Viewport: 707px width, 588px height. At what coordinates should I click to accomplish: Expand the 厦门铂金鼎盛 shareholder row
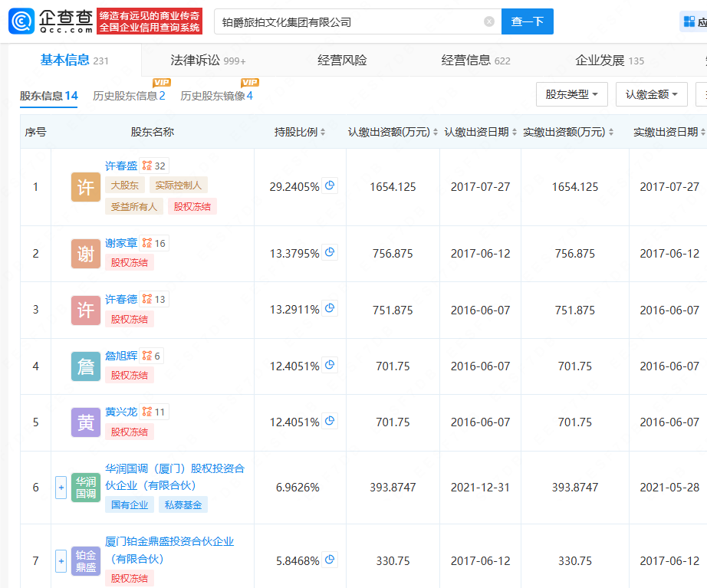pyautogui.click(x=61, y=561)
